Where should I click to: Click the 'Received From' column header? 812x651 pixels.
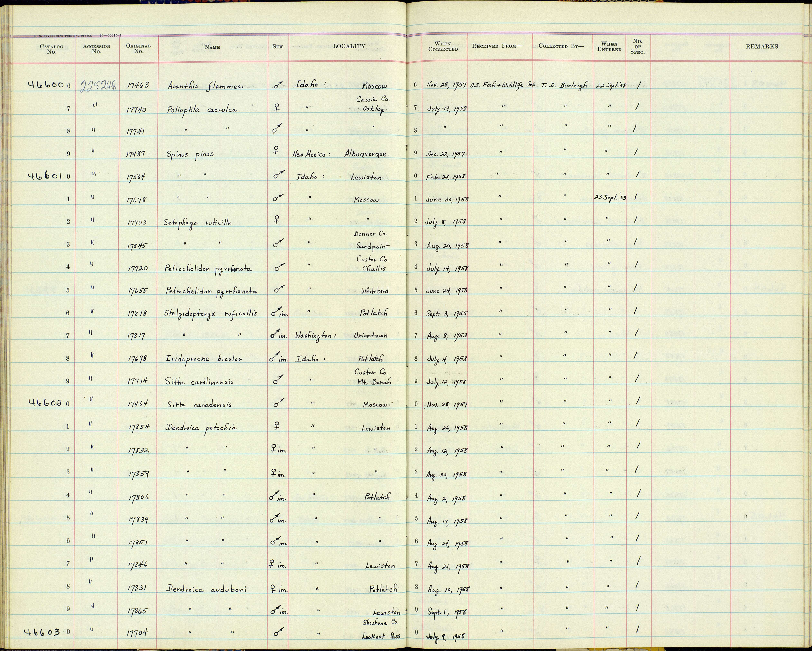(497, 46)
